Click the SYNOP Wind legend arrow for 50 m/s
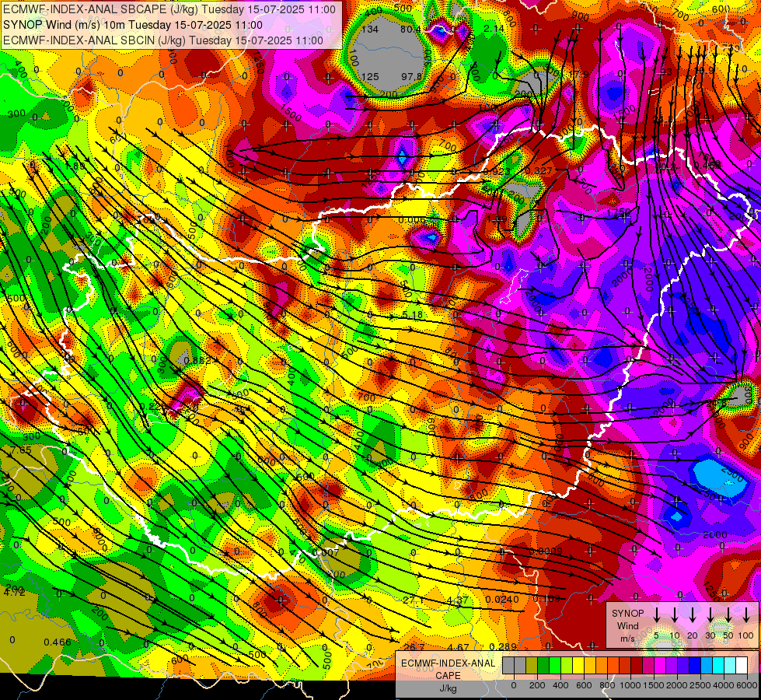Viewport: 761px width, 700px height. 728,615
